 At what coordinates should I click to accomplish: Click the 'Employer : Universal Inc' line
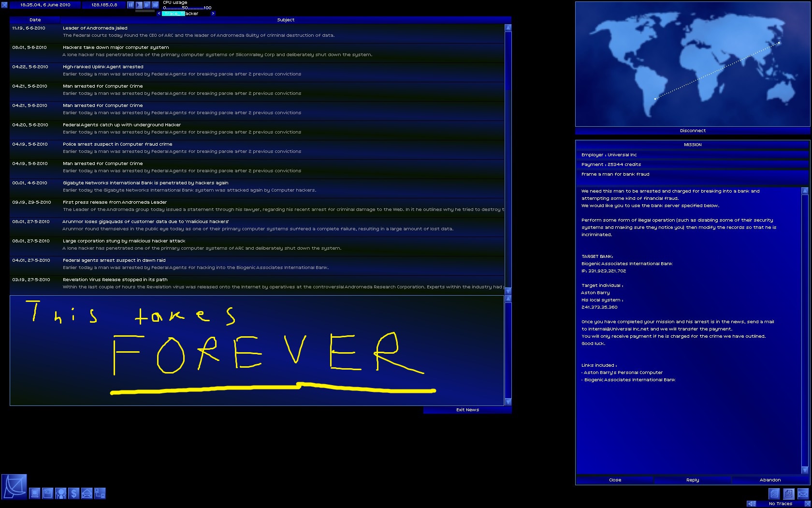pos(693,155)
